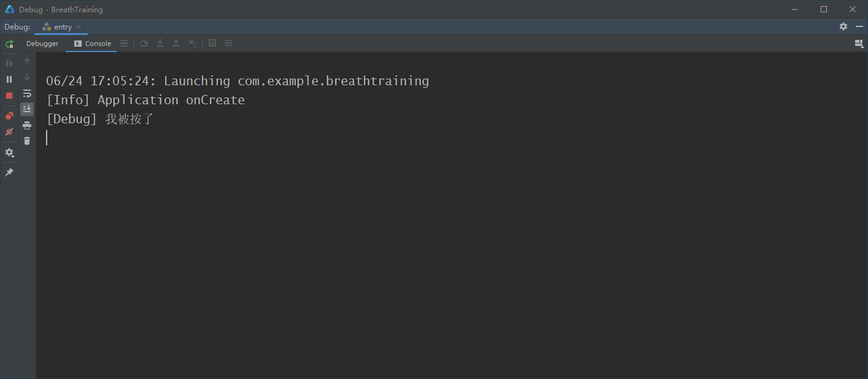Click the Evaluate Expression calculator icon
This screenshot has width=868, height=379.
[x=212, y=43]
